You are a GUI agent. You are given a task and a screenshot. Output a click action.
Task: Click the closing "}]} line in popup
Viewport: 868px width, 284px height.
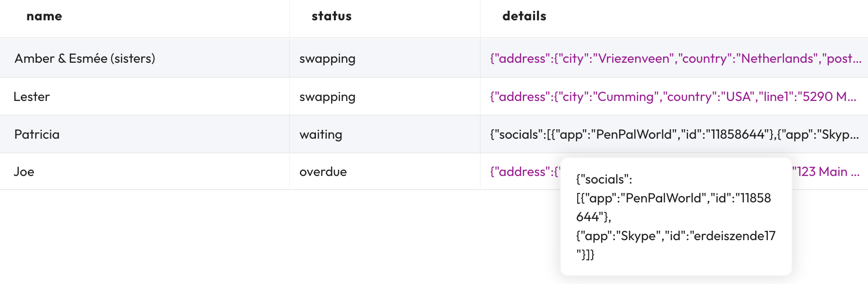point(585,255)
